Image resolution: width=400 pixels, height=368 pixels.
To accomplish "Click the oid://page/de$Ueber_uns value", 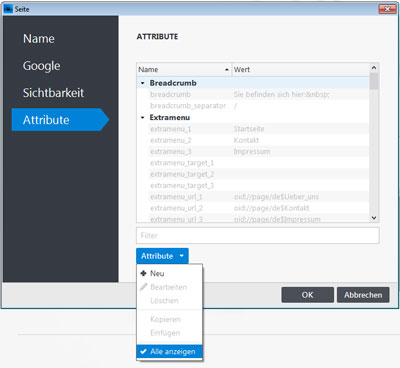I will point(276,197).
